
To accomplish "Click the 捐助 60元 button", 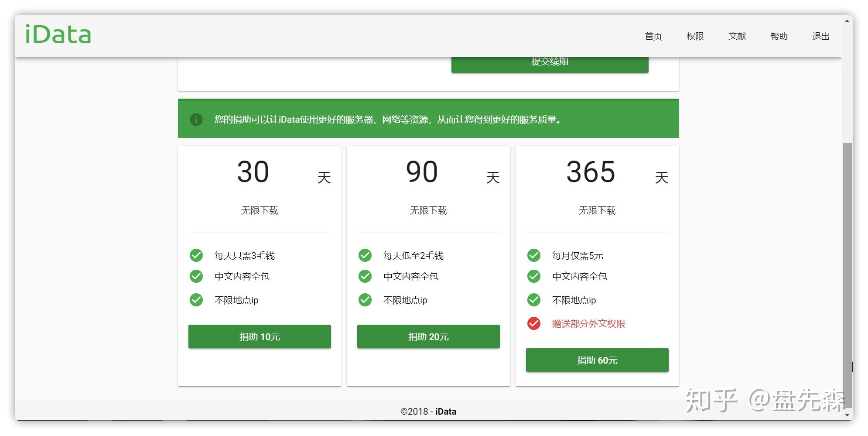I will coord(597,360).
